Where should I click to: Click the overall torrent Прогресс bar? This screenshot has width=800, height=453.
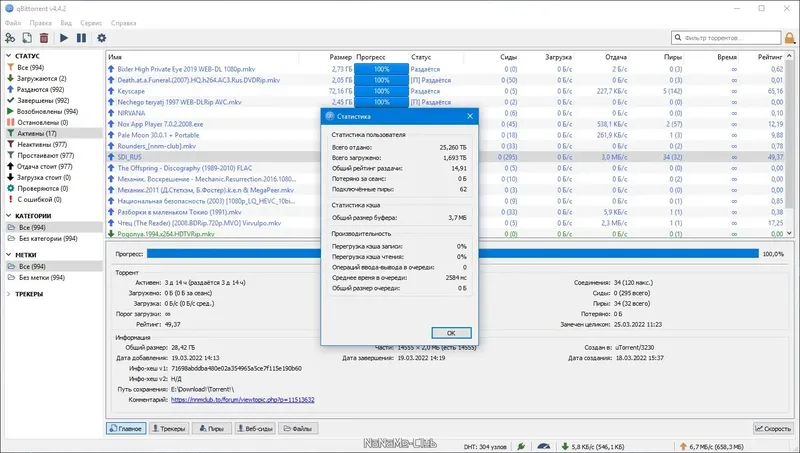click(x=453, y=254)
